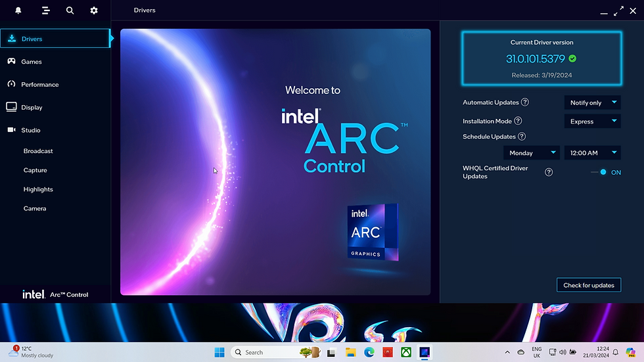Toggle full-screen expand arrows icon
The width and height of the screenshot is (644, 362).
[618, 11]
